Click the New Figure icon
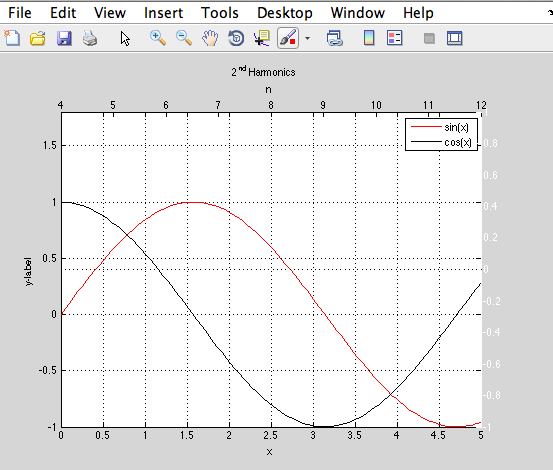The width and height of the screenshot is (553, 470). click(x=12, y=38)
